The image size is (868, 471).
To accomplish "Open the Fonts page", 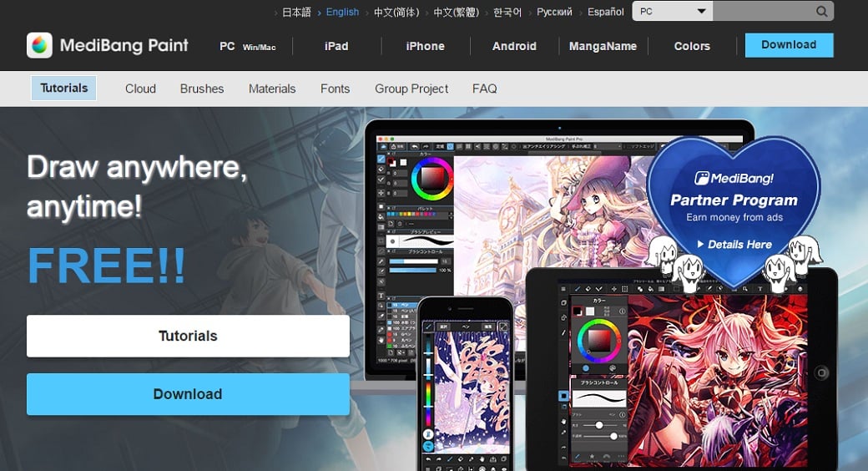I will pos(335,89).
